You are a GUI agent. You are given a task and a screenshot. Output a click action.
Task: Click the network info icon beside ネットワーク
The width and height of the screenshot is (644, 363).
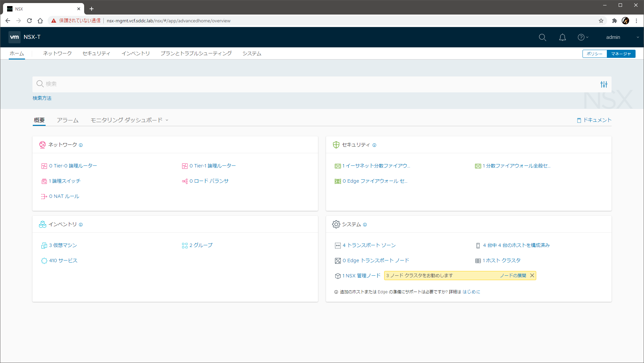pos(81,145)
